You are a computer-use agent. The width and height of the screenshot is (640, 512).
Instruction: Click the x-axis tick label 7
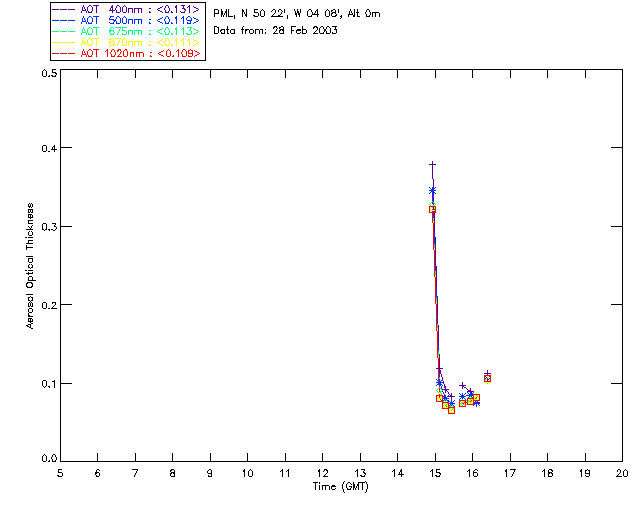(135, 473)
